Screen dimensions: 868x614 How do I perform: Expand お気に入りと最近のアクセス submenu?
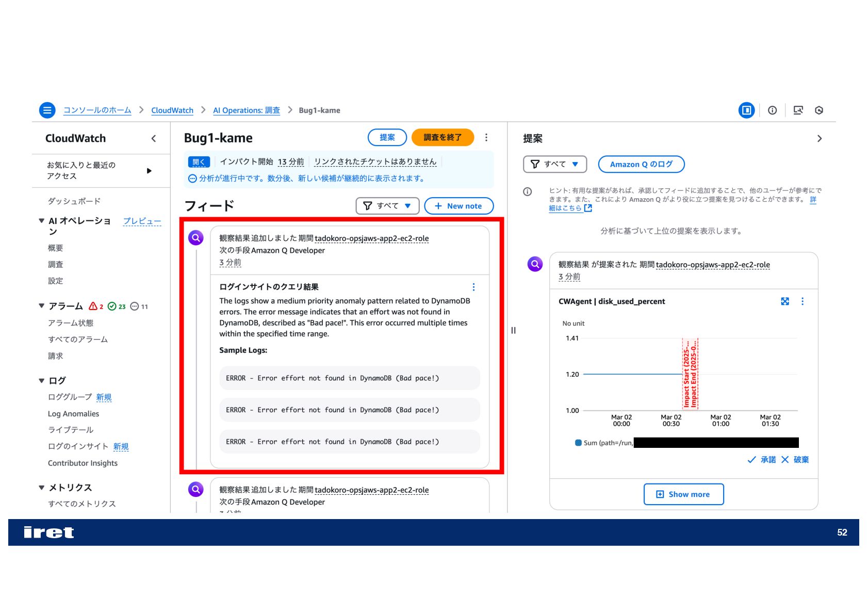[x=149, y=171]
